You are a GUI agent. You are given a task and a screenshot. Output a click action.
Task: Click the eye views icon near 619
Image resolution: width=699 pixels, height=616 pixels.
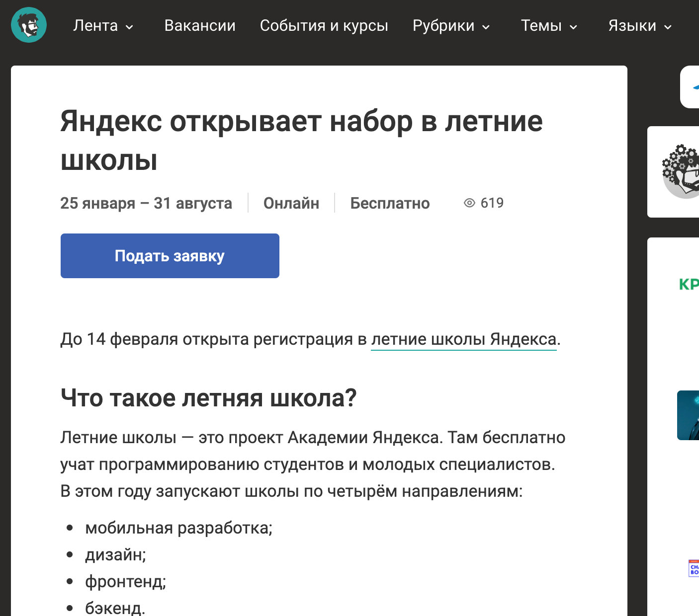(469, 203)
